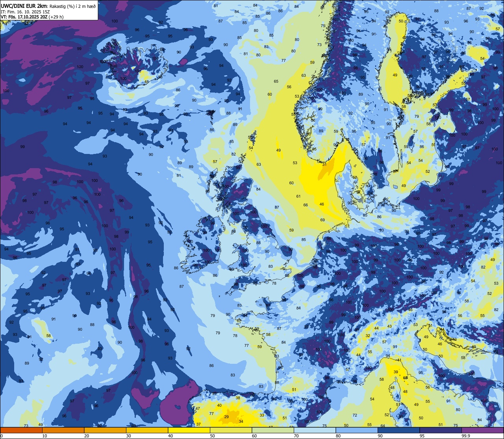This screenshot has width=504, height=439.
Task: Select the 20–30 amber legend swatch
Action: 105,430
